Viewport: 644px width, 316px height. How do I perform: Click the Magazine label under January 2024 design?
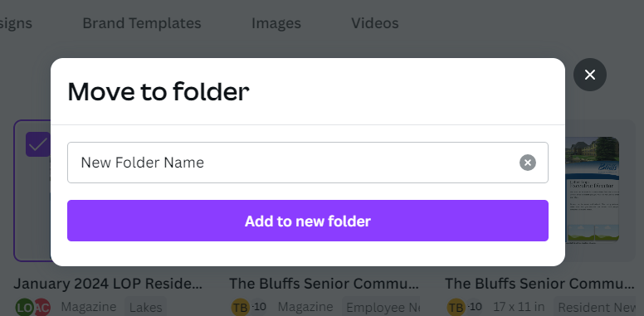tap(89, 307)
